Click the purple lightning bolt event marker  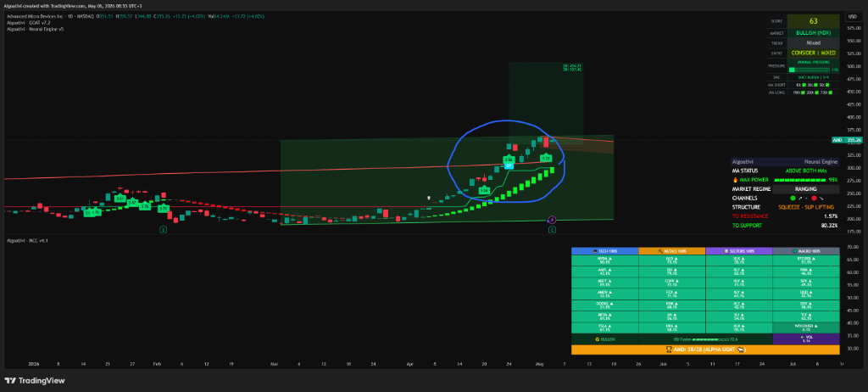[551, 220]
